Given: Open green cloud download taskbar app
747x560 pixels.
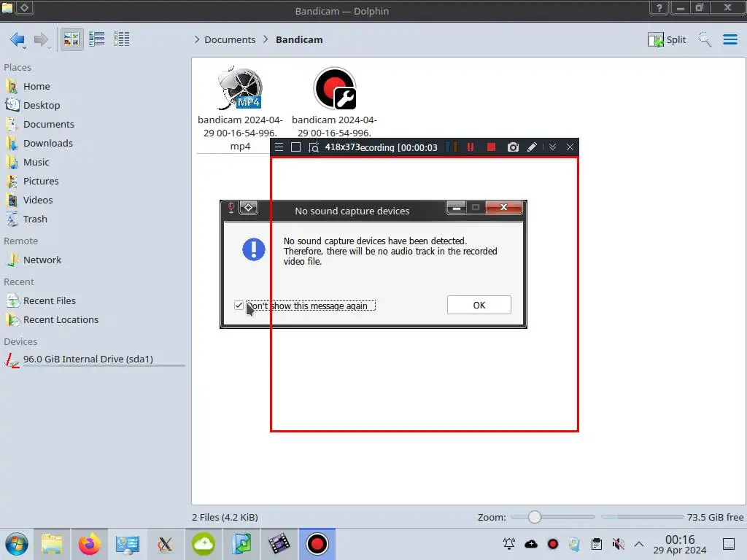Looking at the screenshot, I should 203,544.
